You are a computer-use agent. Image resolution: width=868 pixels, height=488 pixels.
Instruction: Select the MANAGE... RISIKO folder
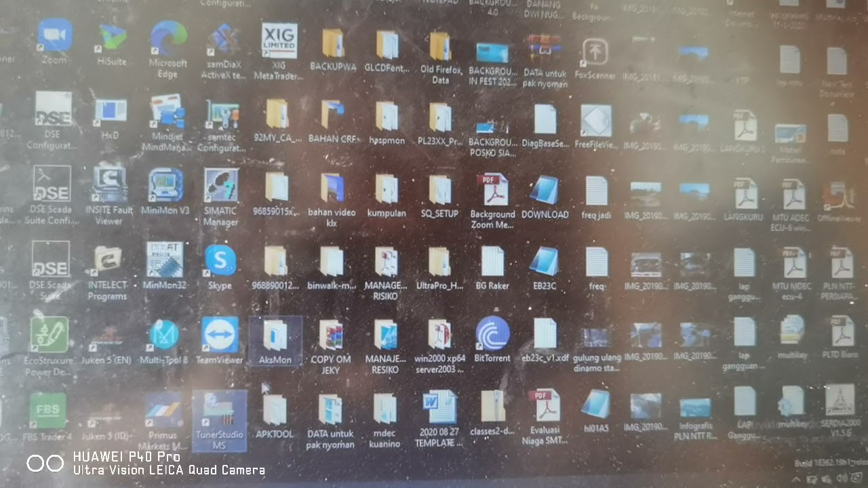pyautogui.click(x=386, y=273)
